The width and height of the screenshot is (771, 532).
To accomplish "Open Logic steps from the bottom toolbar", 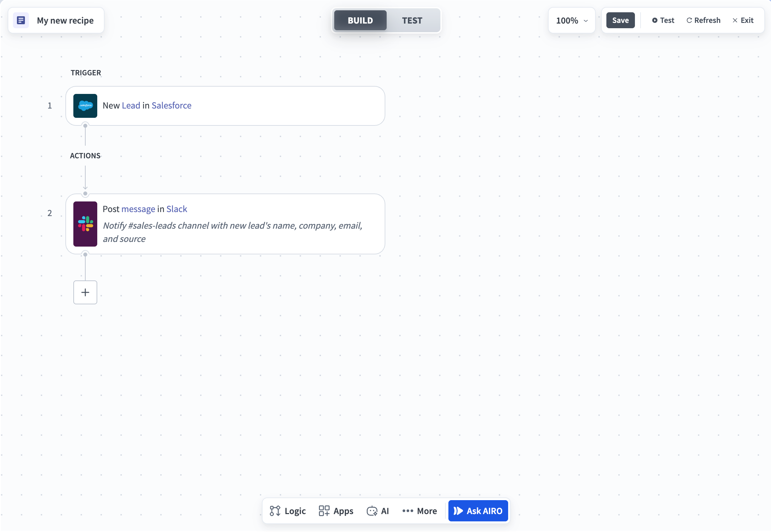I will pyautogui.click(x=288, y=511).
